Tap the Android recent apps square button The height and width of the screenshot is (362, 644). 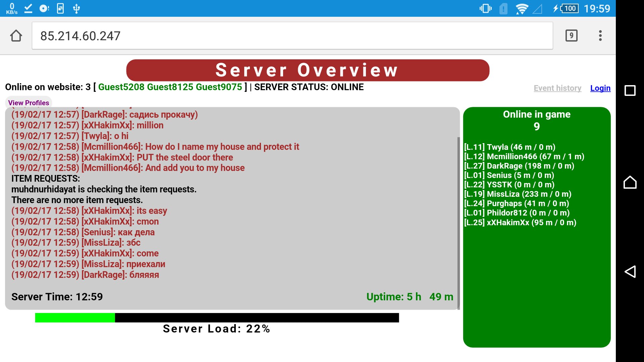[630, 90]
